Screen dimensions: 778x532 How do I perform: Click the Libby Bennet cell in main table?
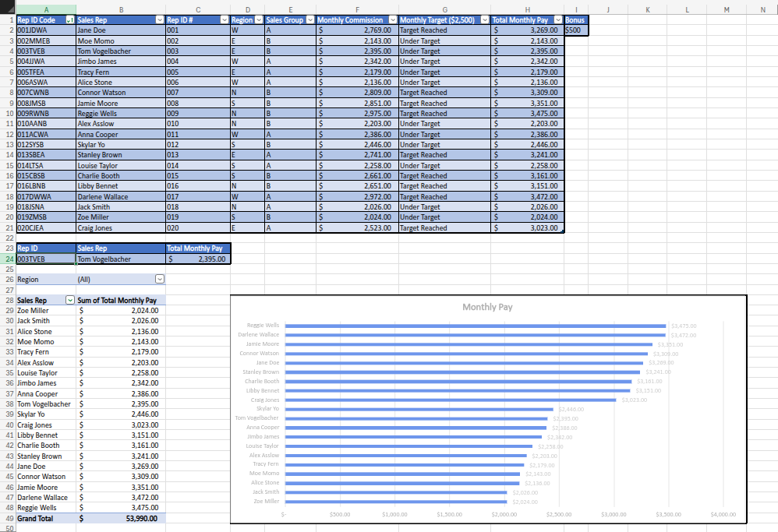[121, 186]
